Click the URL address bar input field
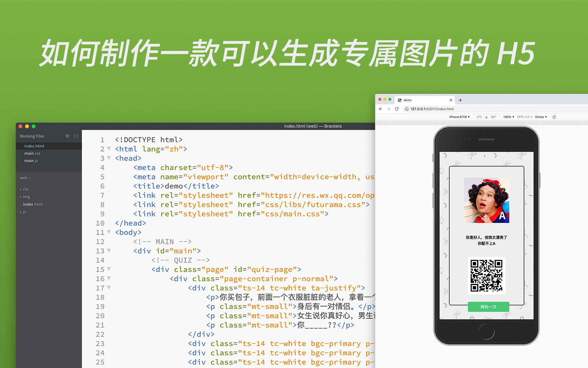The width and height of the screenshot is (588, 368). pos(466,109)
